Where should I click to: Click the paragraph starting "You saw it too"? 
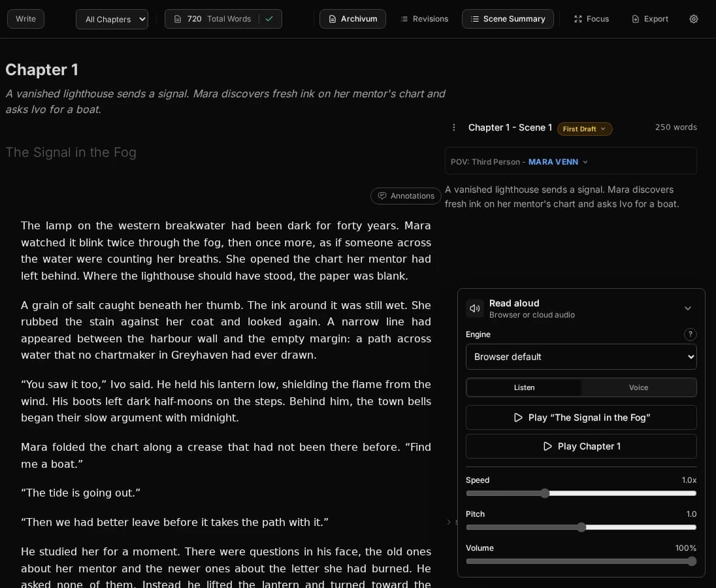coord(226,401)
